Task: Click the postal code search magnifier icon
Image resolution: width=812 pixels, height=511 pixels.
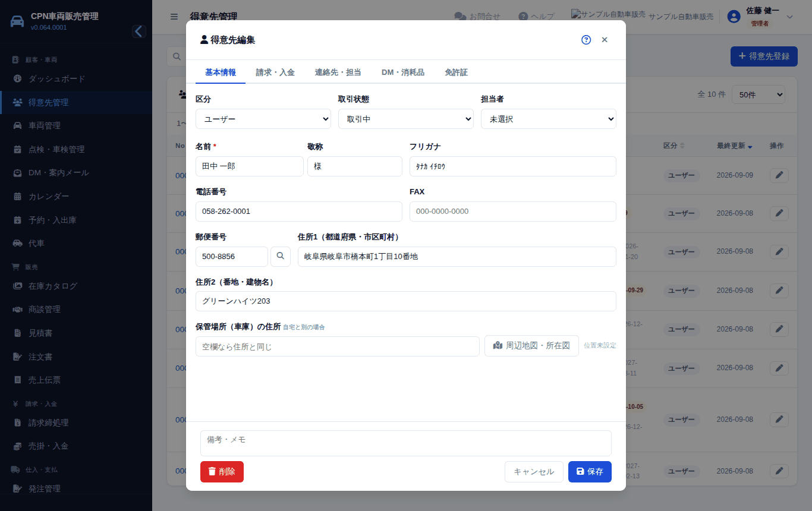Action: pyautogui.click(x=281, y=257)
